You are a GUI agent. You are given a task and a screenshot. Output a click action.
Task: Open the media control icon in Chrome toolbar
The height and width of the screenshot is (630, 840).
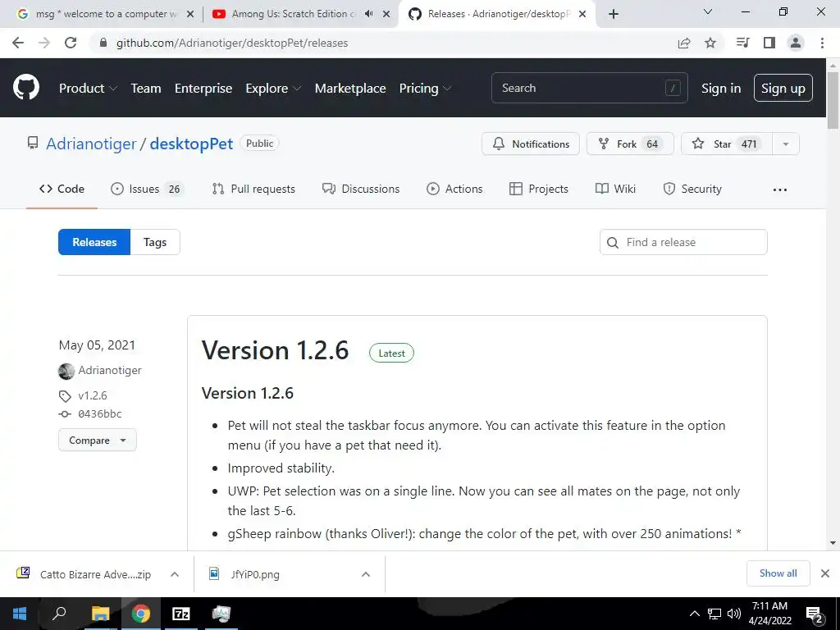[x=742, y=43]
